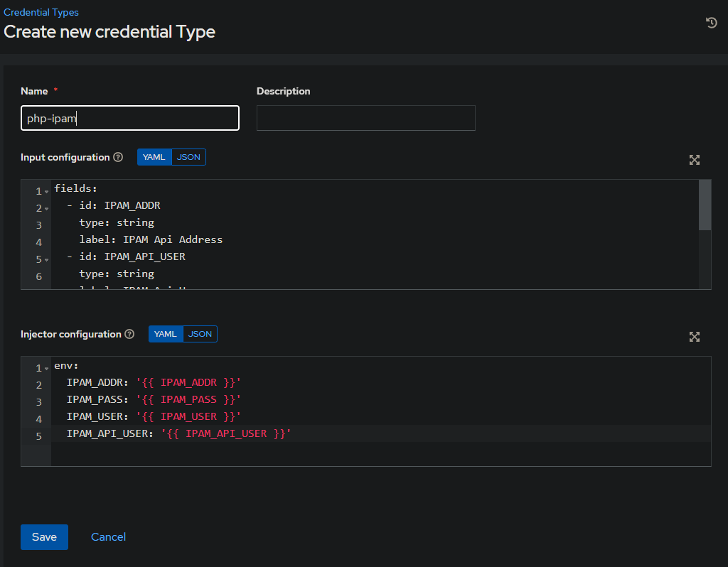Switch Injector configuration to JSON
The width and height of the screenshot is (728, 567).
click(200, 334)
